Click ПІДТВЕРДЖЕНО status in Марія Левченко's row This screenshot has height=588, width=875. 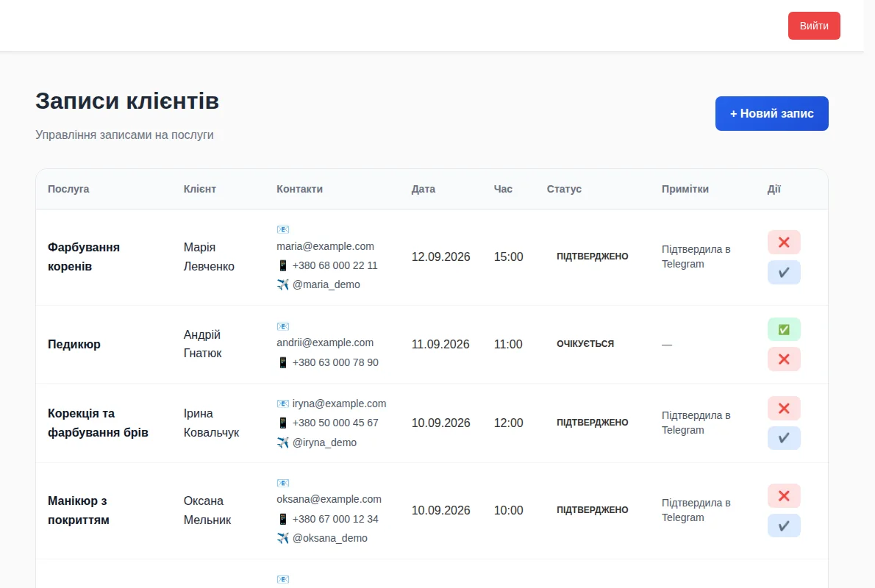click(x=592, y=256)
